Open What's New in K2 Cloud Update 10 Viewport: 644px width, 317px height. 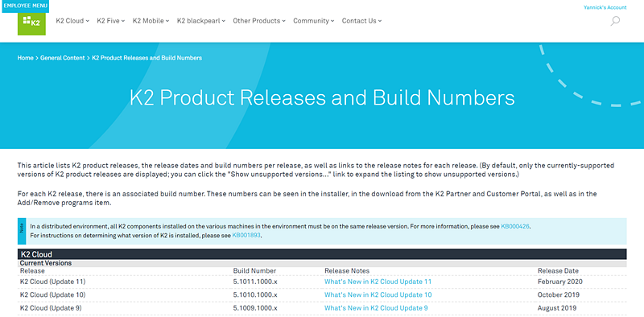(378, 294)
